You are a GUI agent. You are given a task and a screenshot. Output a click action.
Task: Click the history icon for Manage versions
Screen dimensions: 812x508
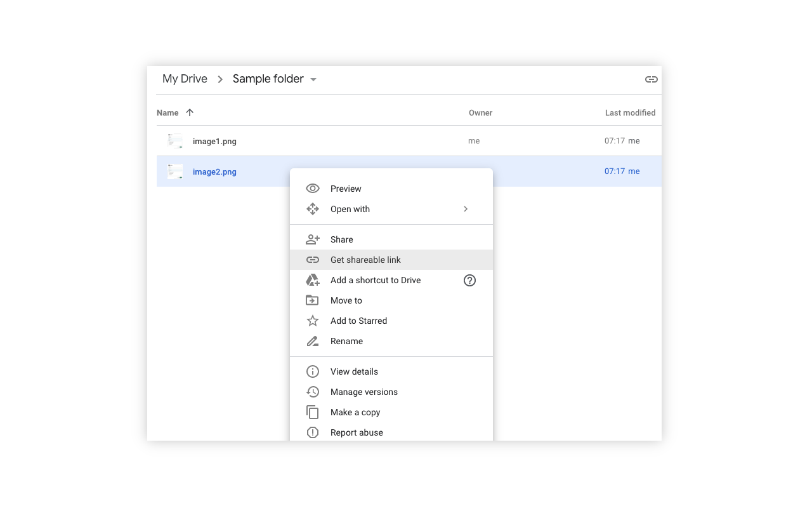(x=313, y=392)
